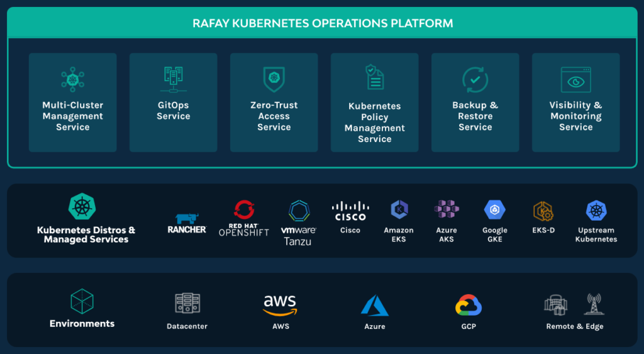The height and width of the screenshot is (354, 644).
Task: Click the remote building icon
Action: coord(556,305)
